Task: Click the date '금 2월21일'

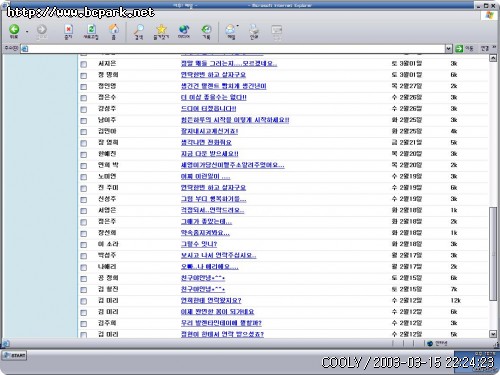Action: tap(407, 143)
